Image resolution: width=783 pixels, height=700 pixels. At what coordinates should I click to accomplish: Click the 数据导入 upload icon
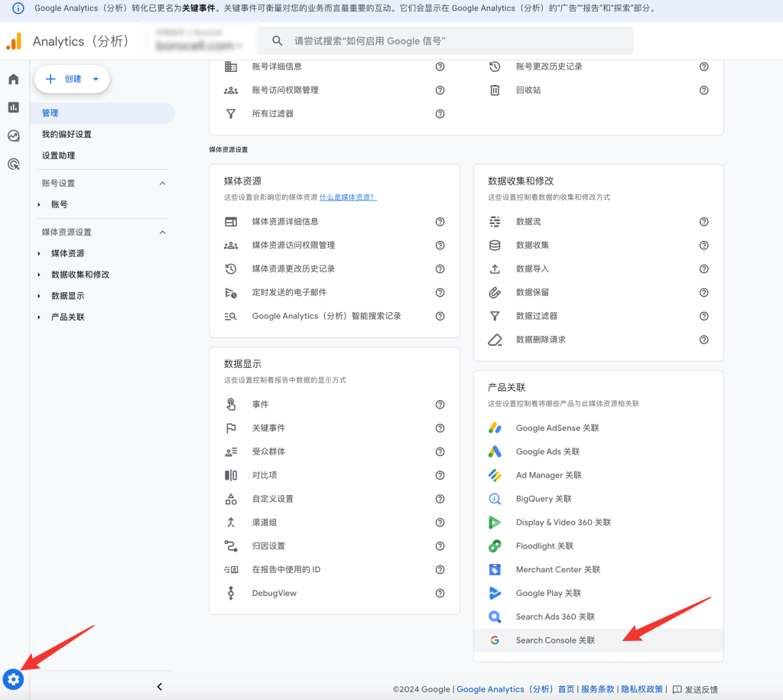point(495,269)
